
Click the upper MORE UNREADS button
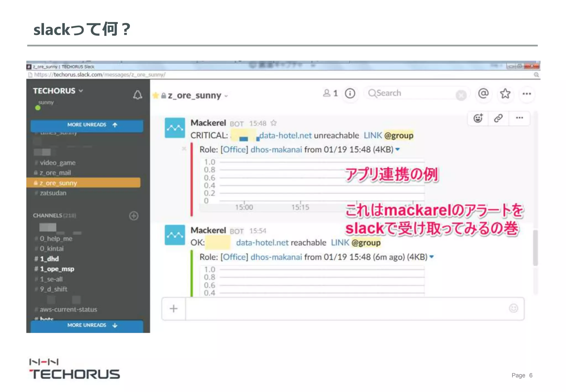(x=87, y=125)
